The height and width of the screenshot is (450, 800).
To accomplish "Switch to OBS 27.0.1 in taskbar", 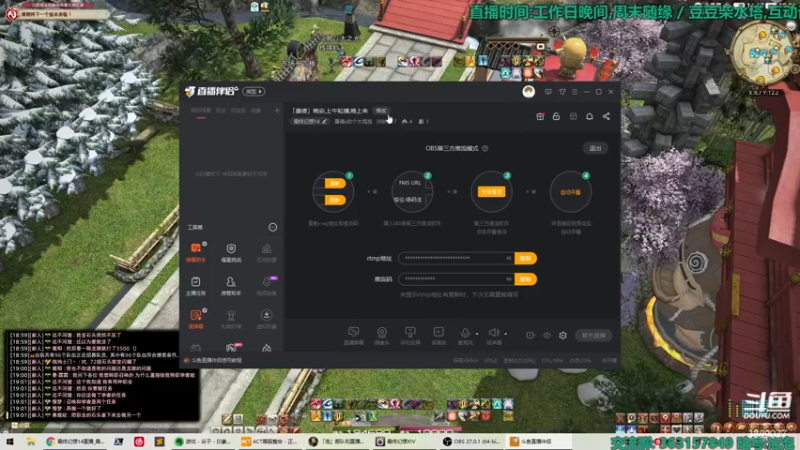I will [x=472, y=442].
